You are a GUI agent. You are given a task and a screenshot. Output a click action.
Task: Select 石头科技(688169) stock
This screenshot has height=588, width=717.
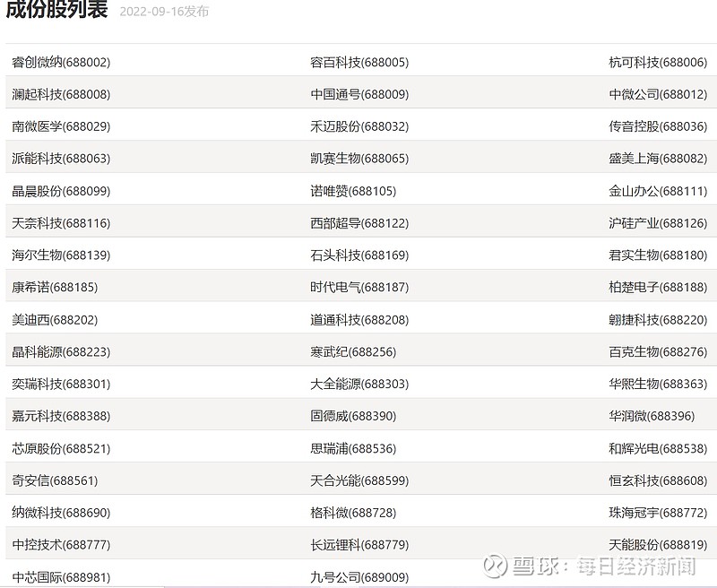click(x=359, y=255)
